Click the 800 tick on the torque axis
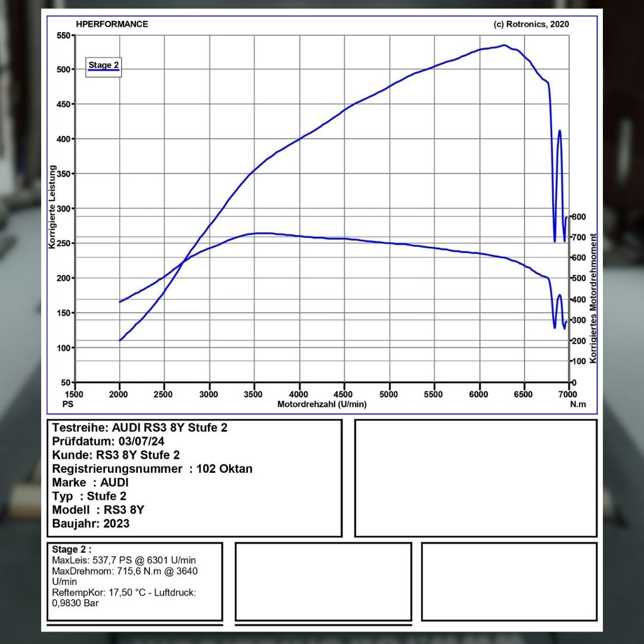 click(578, 217)
